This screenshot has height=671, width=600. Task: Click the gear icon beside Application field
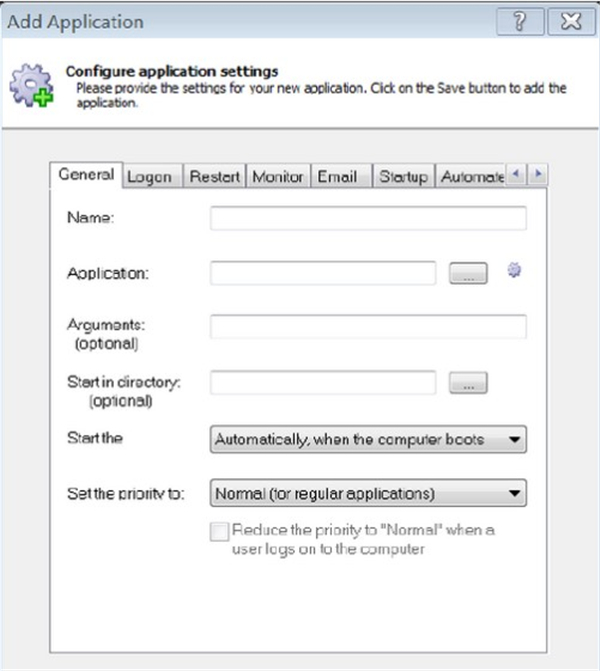pos(515,271)
